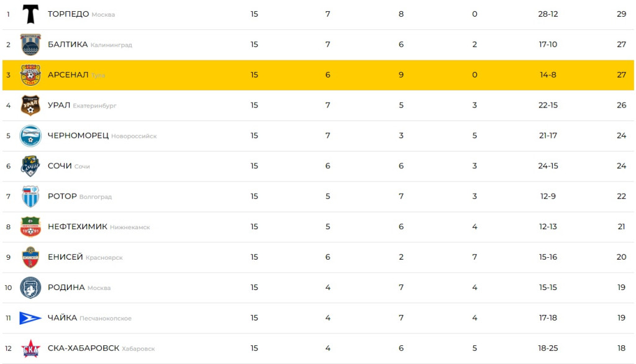Open the ЧЕРНОМОРЕЦ team name link
This screenshot has height=364, width=636.
(x=78, y=135)
